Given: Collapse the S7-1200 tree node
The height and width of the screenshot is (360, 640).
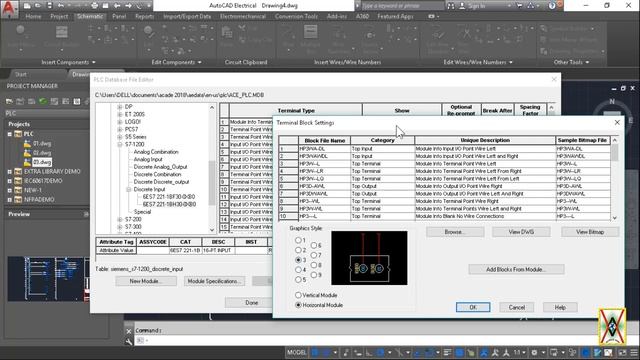Looking at the screenshot, I should [x=120, y=144].
